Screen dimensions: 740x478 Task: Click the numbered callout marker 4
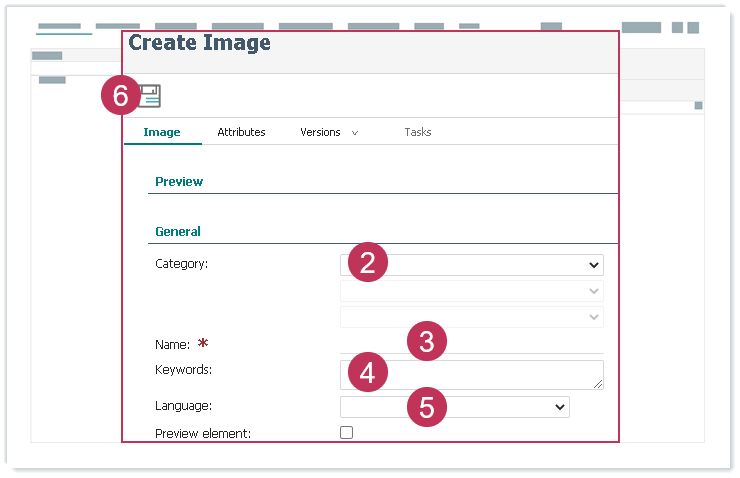367,373
